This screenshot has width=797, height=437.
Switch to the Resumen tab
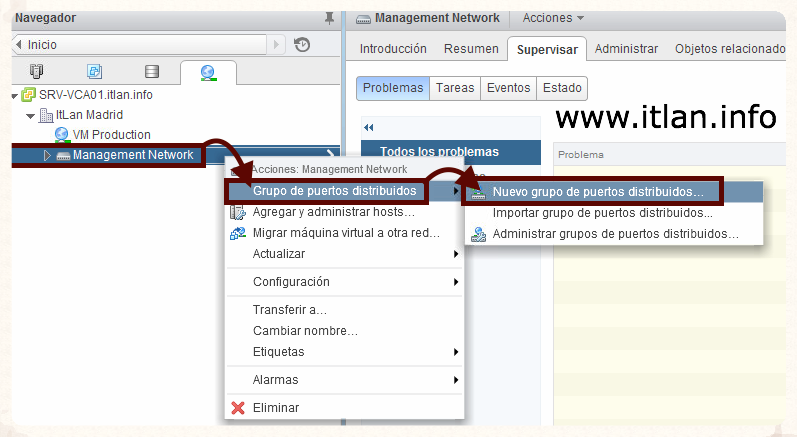click(471, 49)
